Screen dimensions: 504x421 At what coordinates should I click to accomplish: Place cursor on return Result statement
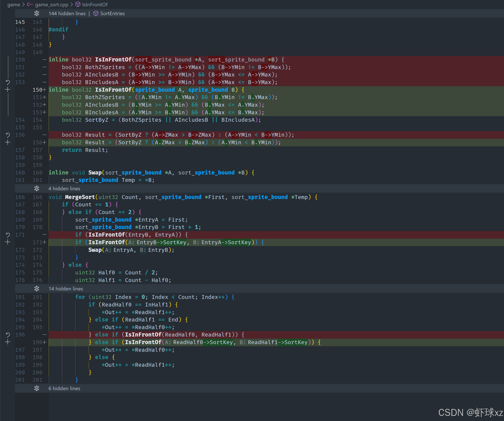(x=85, y=150)
